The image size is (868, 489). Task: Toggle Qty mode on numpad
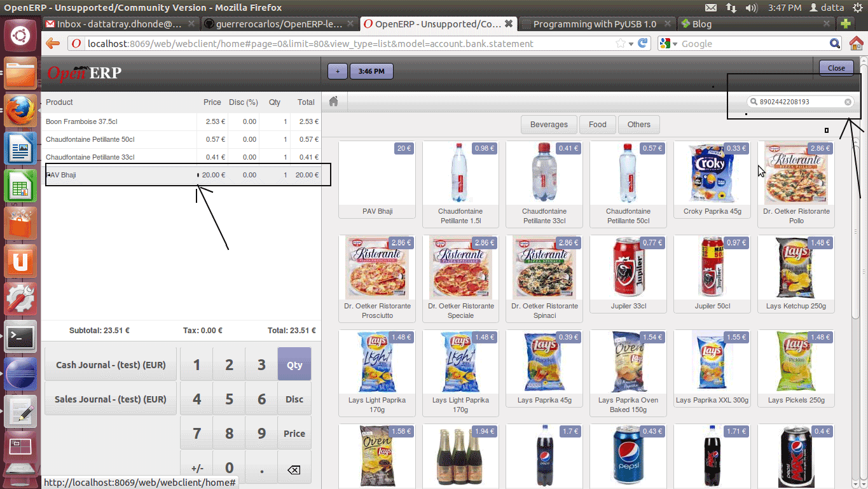point(294,364)
